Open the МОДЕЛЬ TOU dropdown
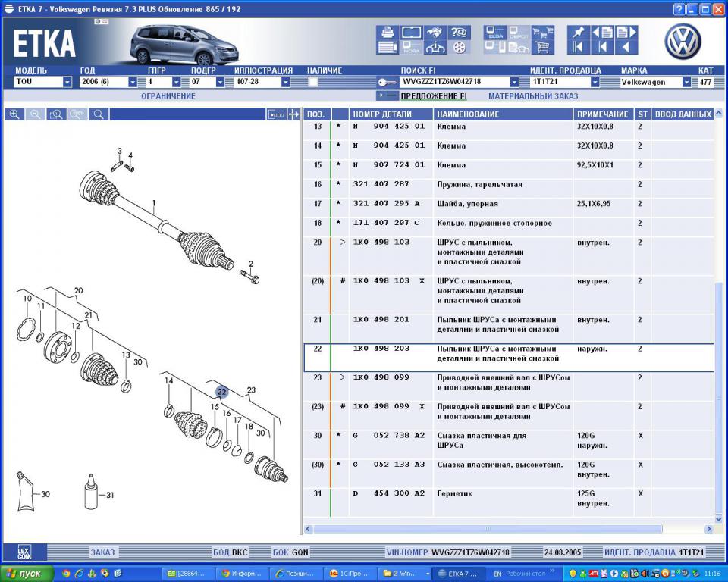This screenshot has width=728, height=582. pos(67,82)
